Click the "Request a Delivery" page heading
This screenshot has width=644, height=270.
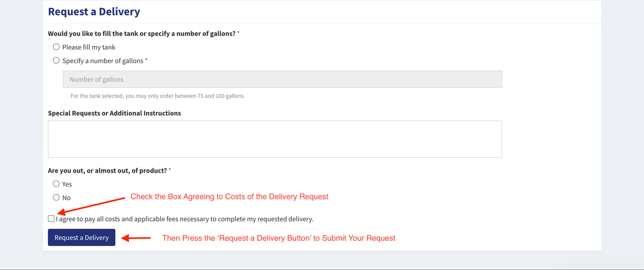94,12
